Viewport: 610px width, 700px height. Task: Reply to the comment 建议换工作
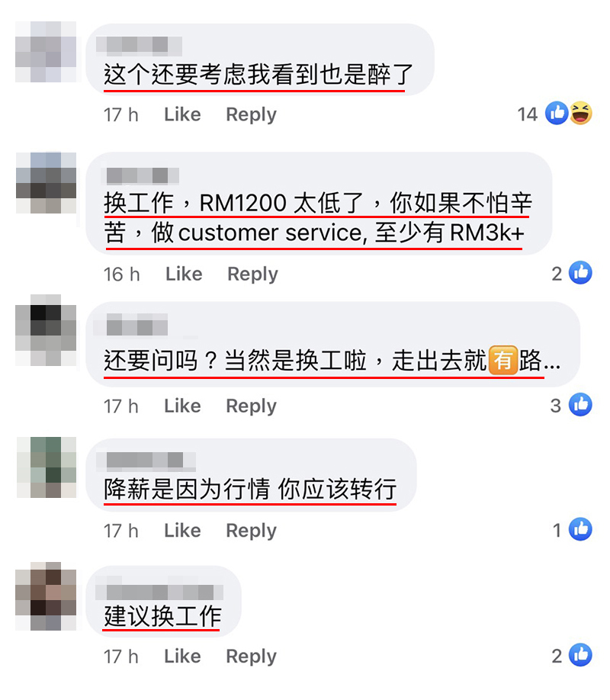click(x=252, y=657)
